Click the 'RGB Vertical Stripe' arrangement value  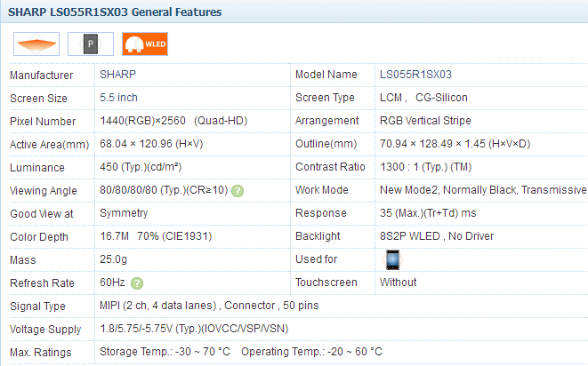[x=425, y=121]
